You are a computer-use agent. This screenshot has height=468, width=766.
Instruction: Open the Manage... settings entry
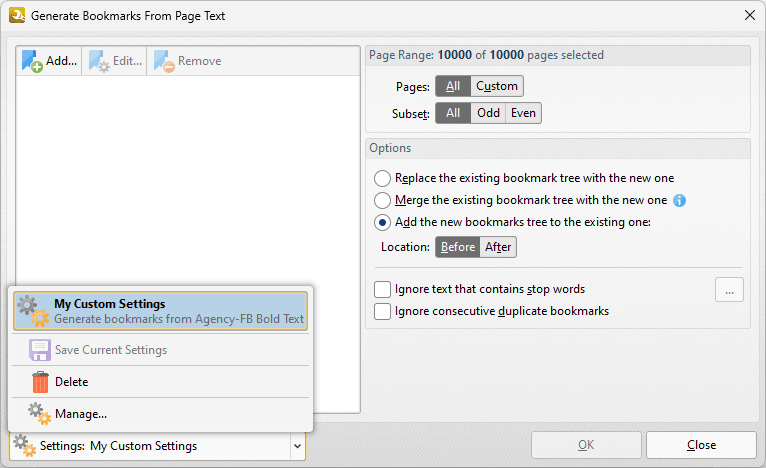(160, 414)
